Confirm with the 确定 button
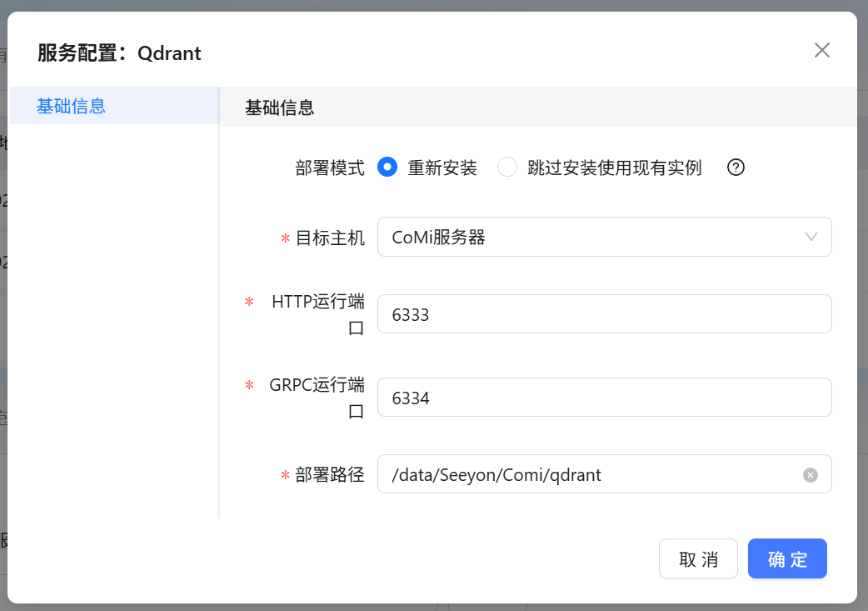The height and width of the screenshot is (611, 868). pos(787,558)
